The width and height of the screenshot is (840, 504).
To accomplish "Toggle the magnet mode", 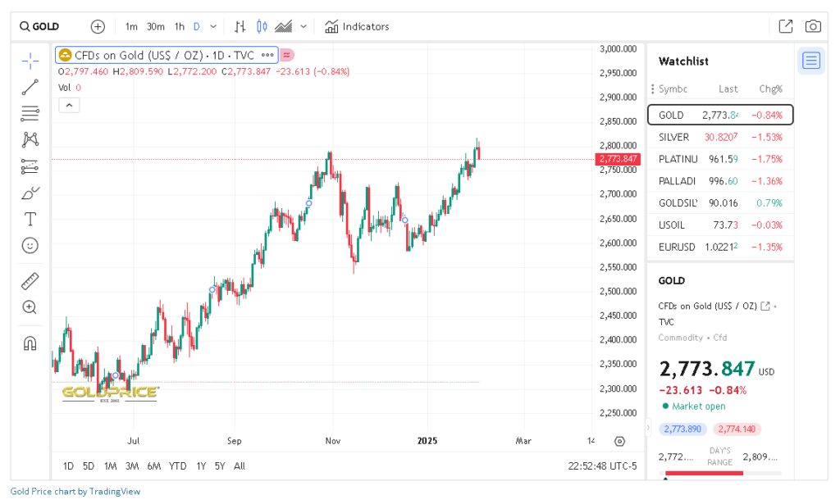I will tap(30, 343).
